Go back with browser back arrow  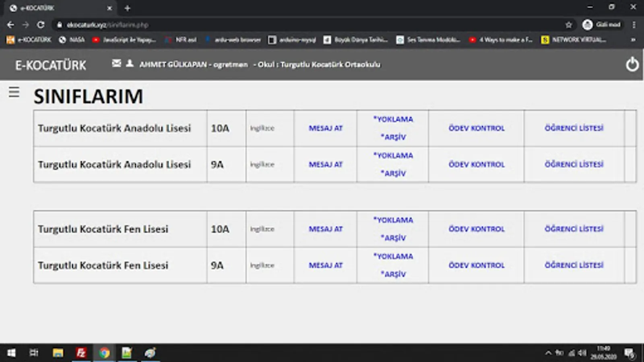point(10,25)
